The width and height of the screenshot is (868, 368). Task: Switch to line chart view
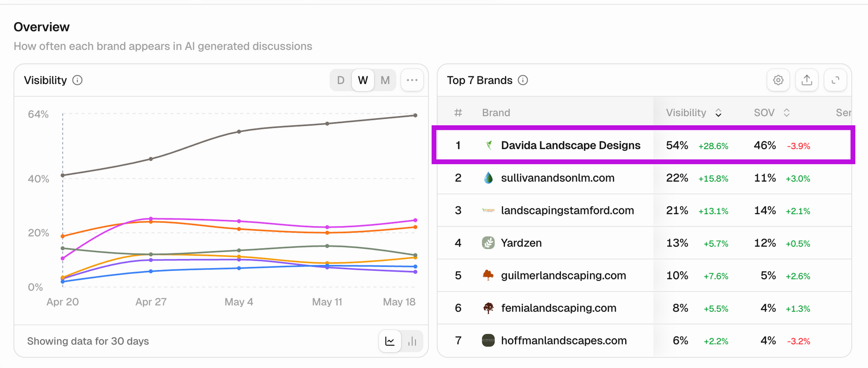pos(390,341)
